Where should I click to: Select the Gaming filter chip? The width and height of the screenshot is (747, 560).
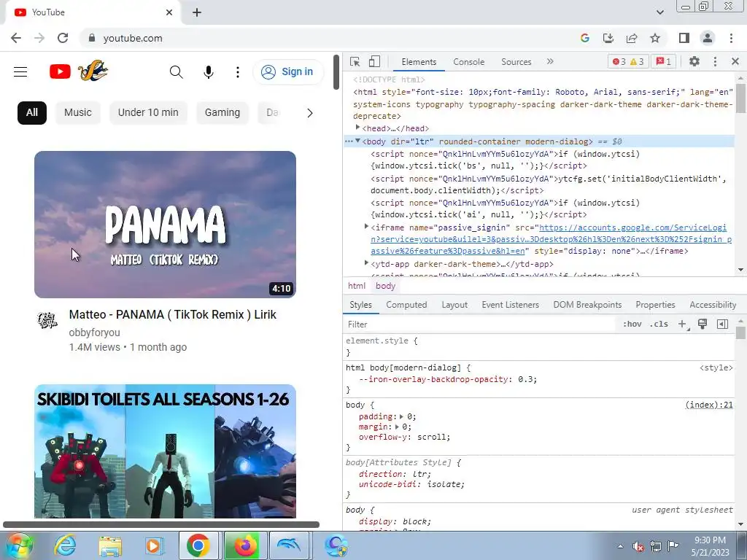[x=222, y=113]
